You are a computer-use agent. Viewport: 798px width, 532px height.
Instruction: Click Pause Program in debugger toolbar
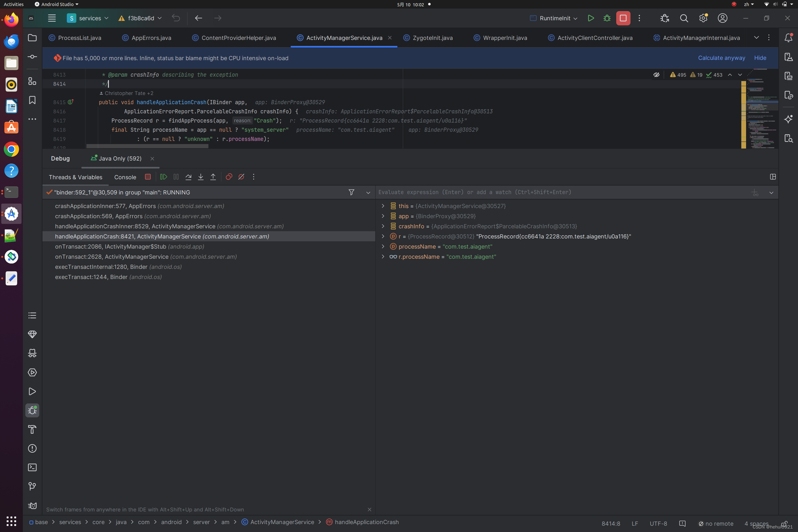(176, 177)
